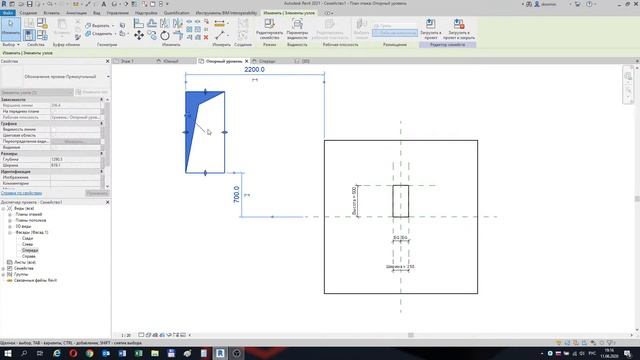
Task: Click the measure-between-points diagonal icon
Action: pyautogui.click(x=220, y=36)
